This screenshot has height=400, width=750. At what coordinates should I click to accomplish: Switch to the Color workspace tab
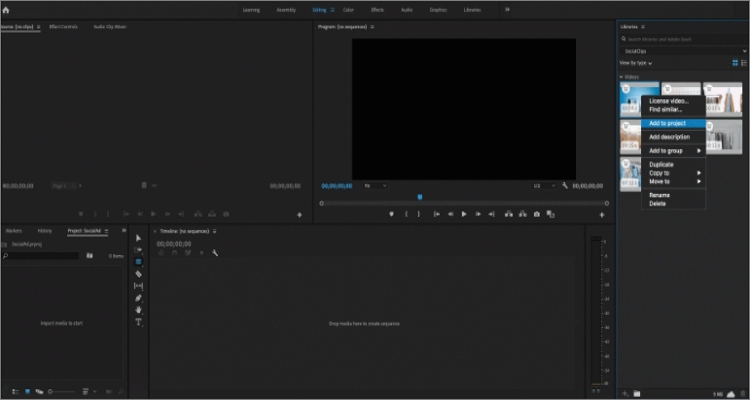click(x=348, y=10)
